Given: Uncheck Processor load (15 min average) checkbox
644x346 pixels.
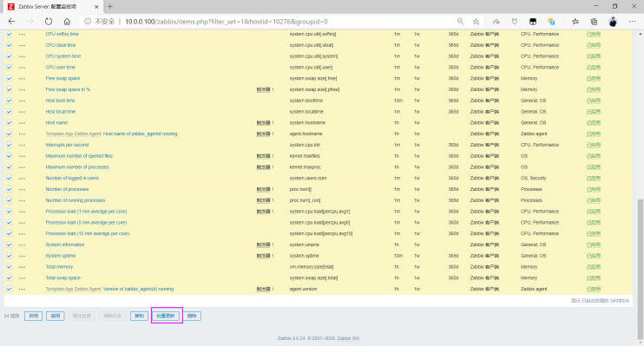Looking at the screenshot, I should click(x=9, y=233).
